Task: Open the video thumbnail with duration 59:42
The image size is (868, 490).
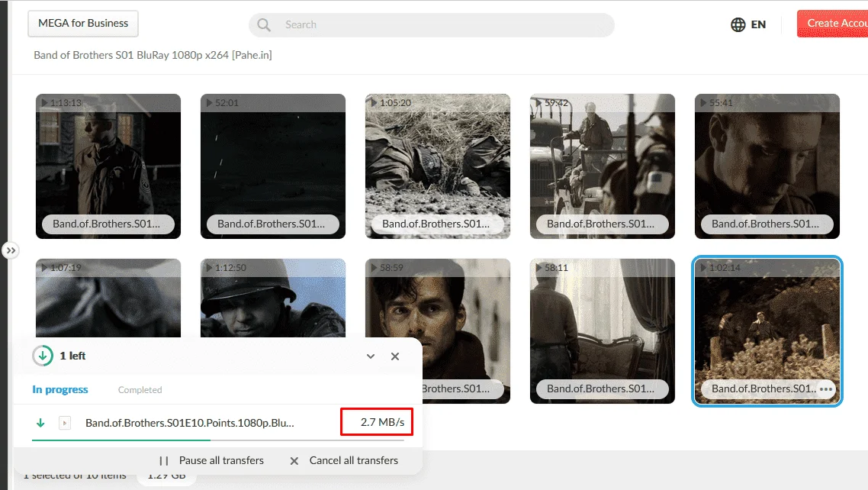Action: (603, 166)
